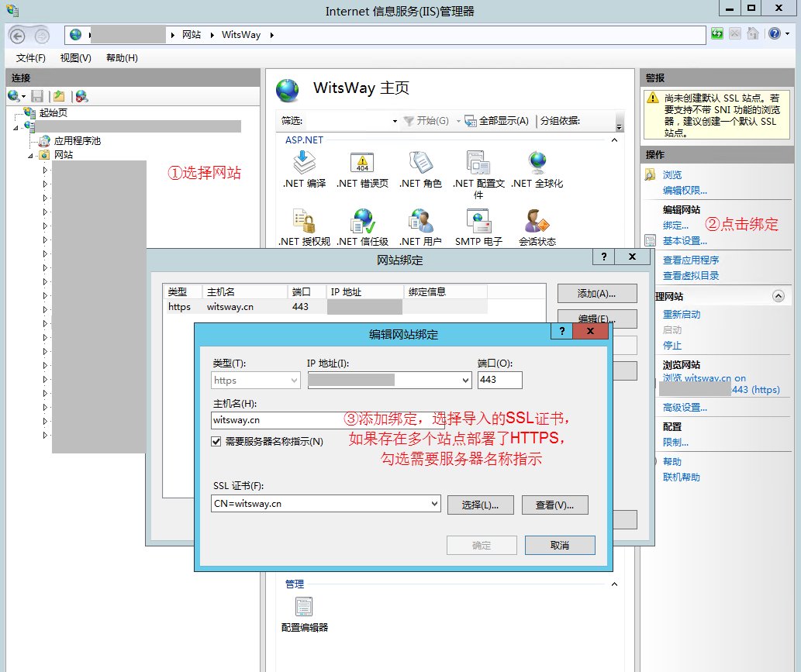Image resolution: width=801 pixels, height=672 pixels.
Task: Click the 开始(G) filter button
Action: coord(426,121)
